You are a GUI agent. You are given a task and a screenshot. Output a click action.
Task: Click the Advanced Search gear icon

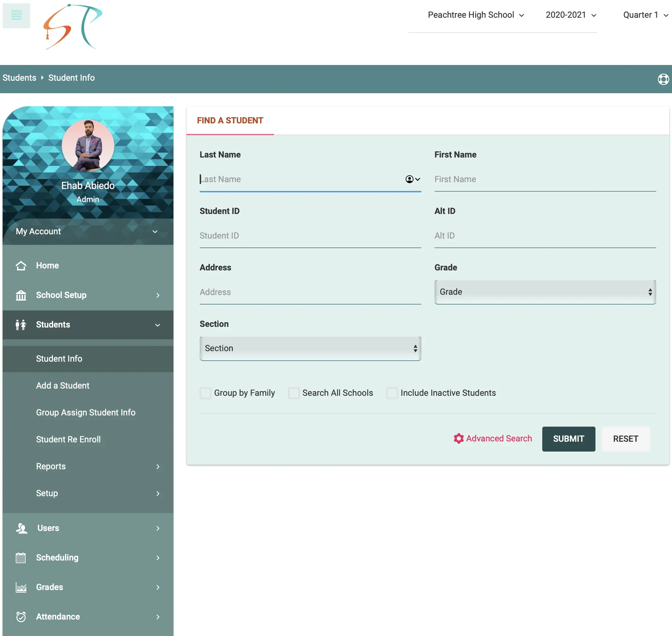coord(458,438)
